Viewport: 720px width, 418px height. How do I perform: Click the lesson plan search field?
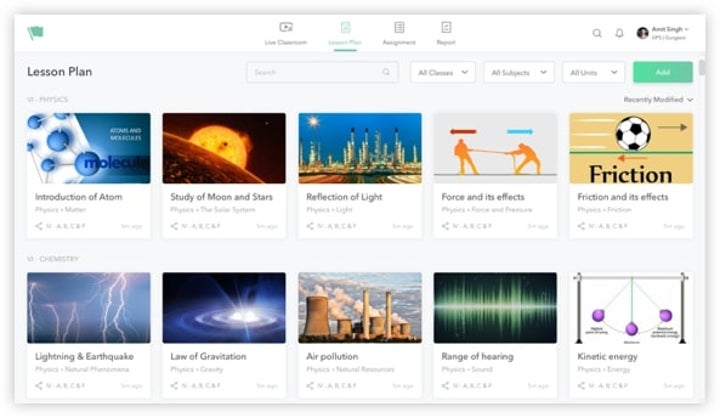(x=315, y=72)
